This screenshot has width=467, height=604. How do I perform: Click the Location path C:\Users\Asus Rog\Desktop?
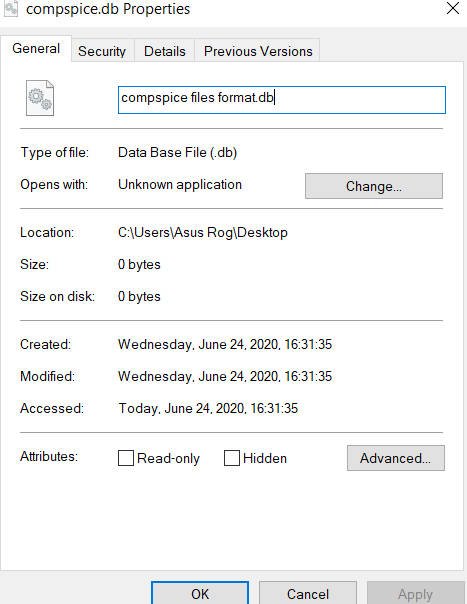[203, 233]
